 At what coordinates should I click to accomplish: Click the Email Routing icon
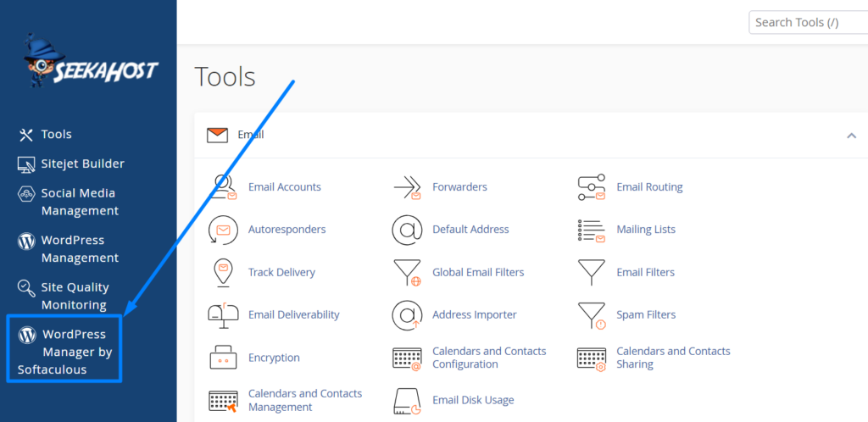[591, 187]
